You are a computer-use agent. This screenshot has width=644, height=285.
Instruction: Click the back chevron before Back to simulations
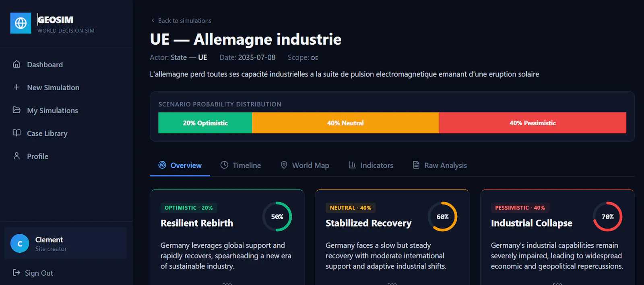point(153,21)
